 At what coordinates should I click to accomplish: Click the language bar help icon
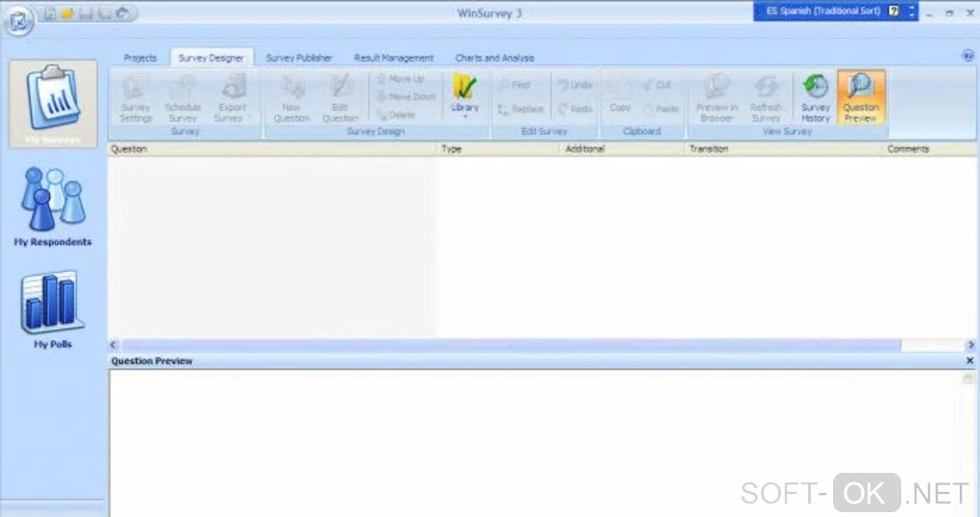[894, 12]
